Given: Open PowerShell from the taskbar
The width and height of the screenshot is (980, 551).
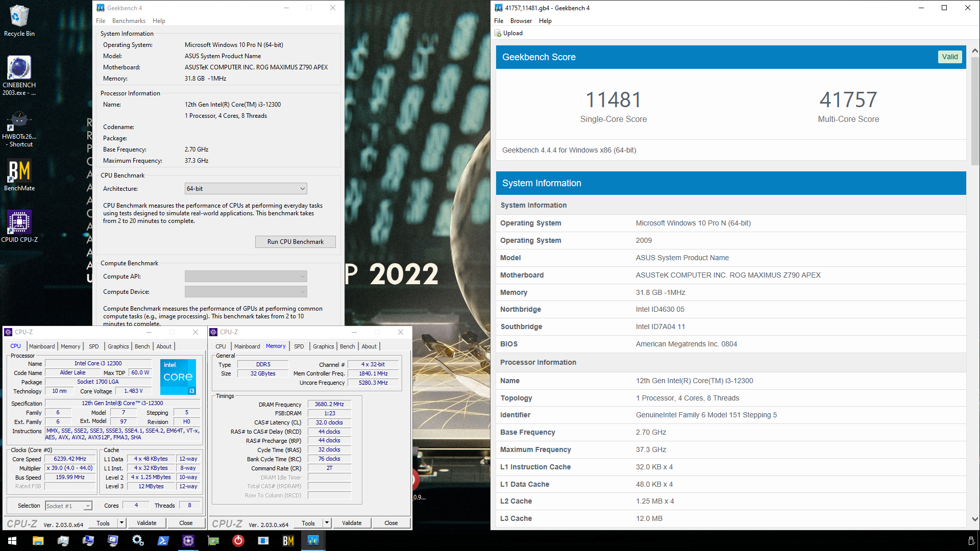Looking at the screenshot, I should click(163, 540).
